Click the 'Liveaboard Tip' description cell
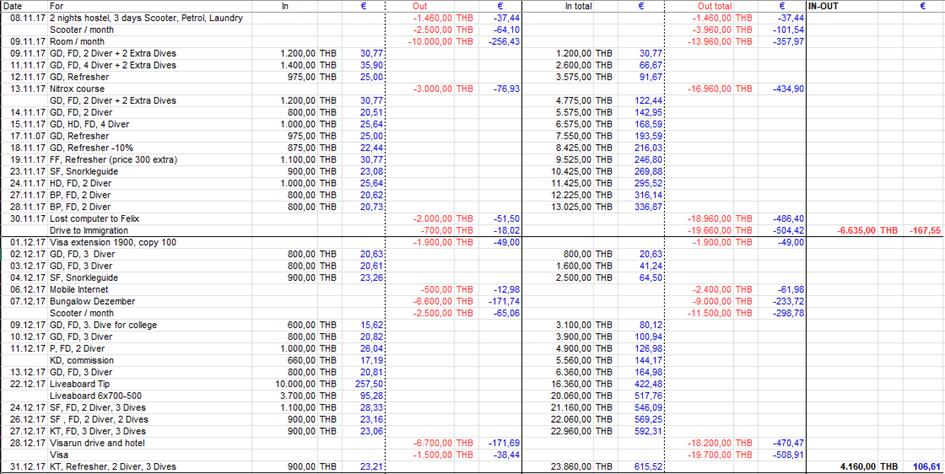The width and height of the screenshot is (945, 474). pyautogui.click(x=82, y=383)
